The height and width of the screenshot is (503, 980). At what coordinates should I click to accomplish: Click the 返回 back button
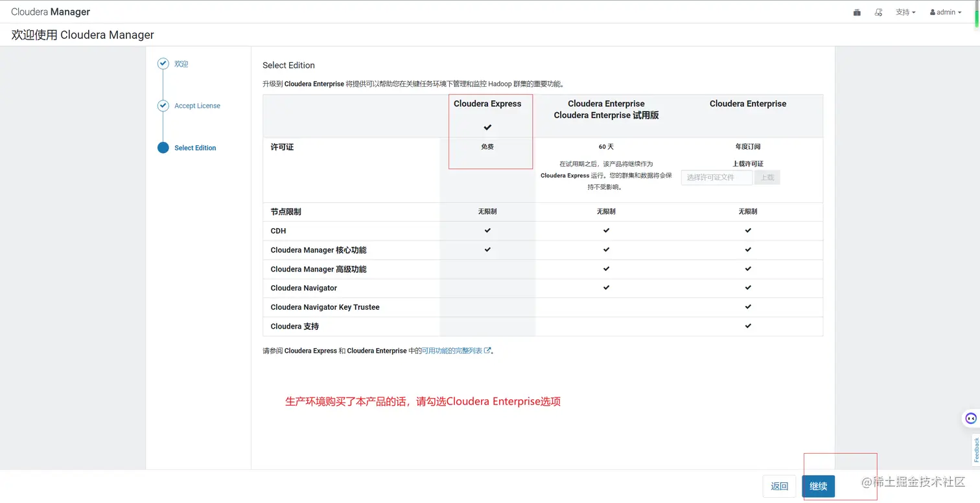click(779, 486)
